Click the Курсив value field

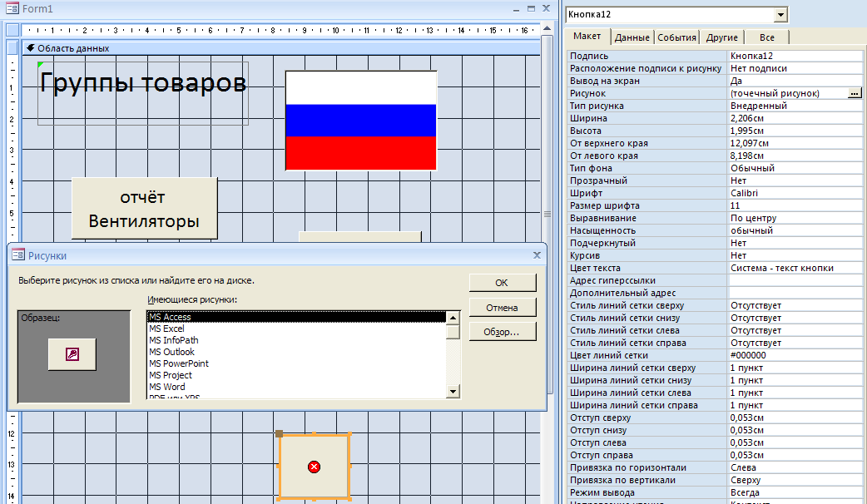click(795, 255)
